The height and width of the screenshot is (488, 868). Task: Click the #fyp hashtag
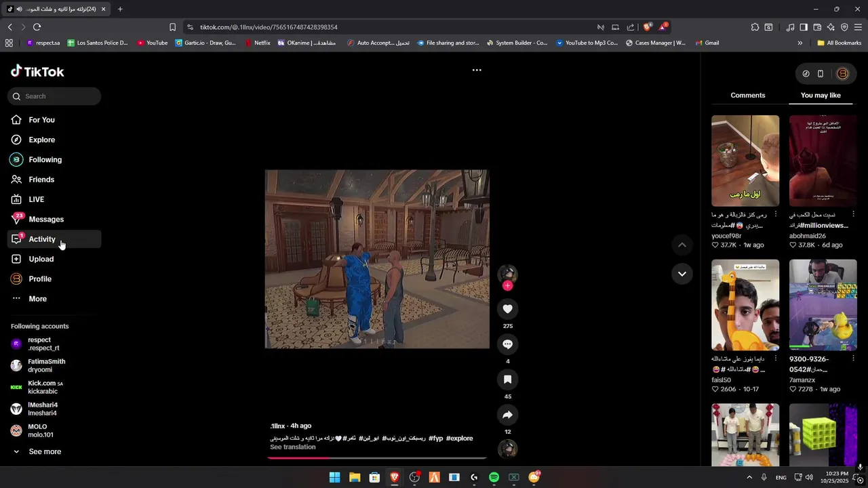coord(435,439)
